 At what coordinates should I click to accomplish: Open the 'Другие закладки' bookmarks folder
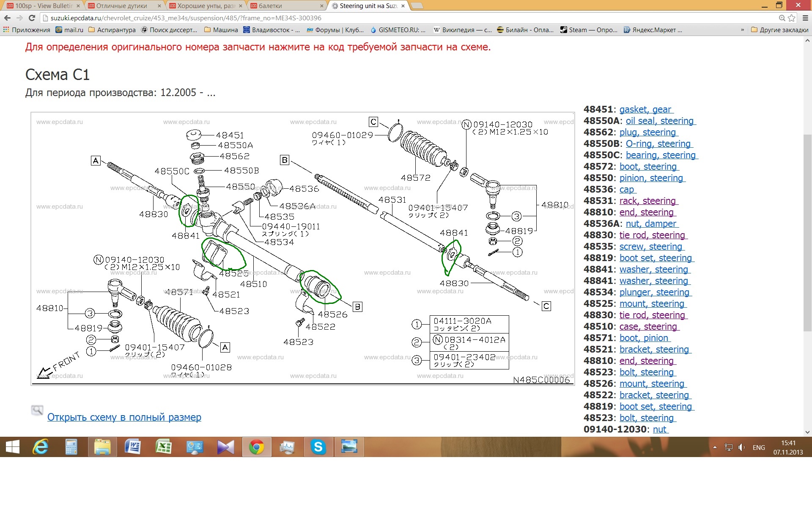pos(779,30)
